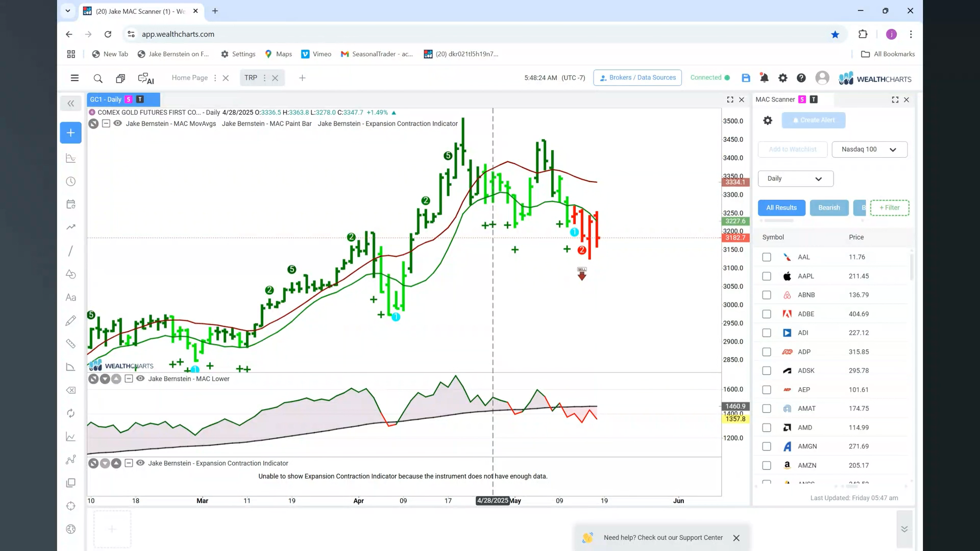Select the Bearish filter tab
The width and height of the screenshot is (980, 551).
(x=829, y=208)
